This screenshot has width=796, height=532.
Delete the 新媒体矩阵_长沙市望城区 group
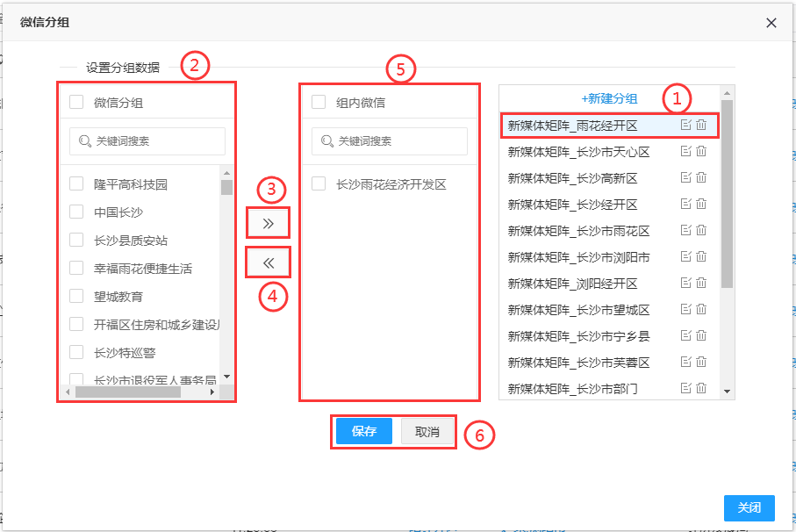701,309
